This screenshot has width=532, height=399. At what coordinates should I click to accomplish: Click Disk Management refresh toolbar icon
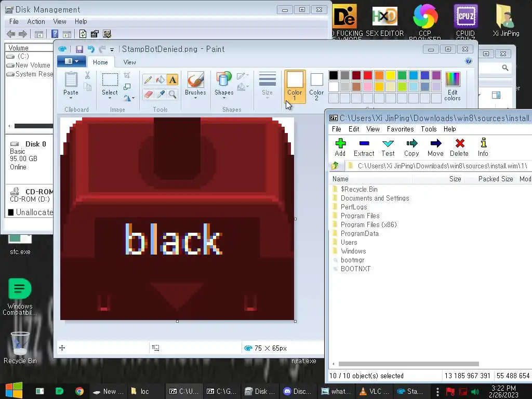[83, 34]
